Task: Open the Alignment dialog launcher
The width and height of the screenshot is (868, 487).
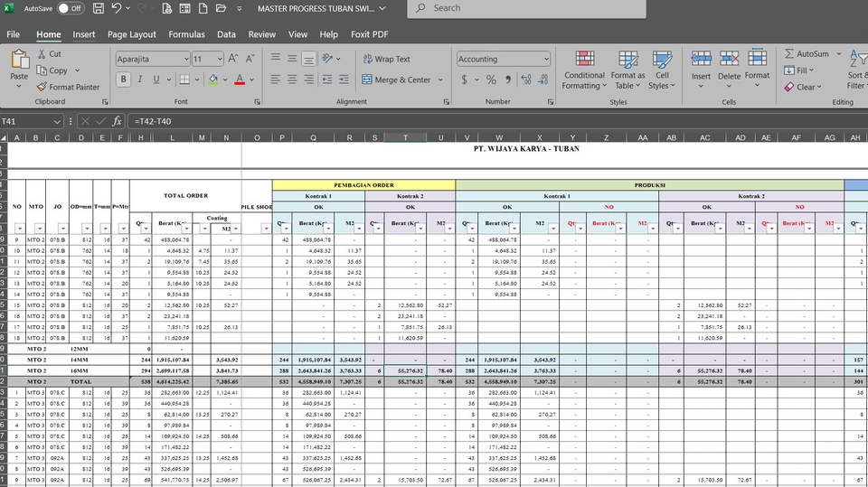Action: 446,102
